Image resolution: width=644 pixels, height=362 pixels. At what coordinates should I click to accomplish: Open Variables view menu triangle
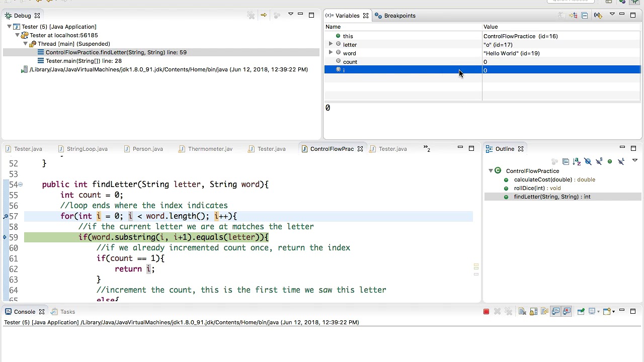pos(612,14)
